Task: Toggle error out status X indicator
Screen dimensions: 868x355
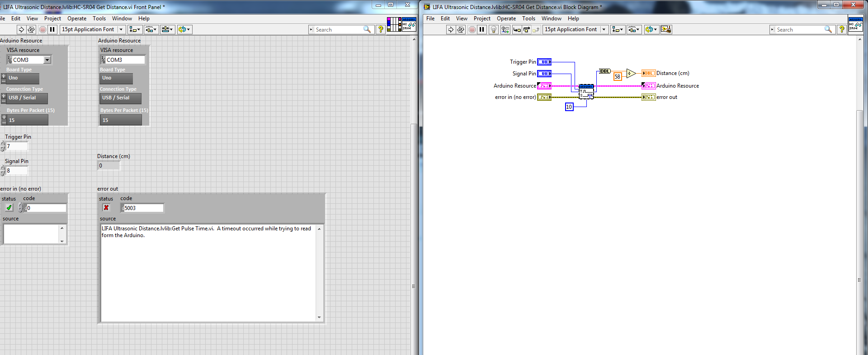Action: click(106, 208)
